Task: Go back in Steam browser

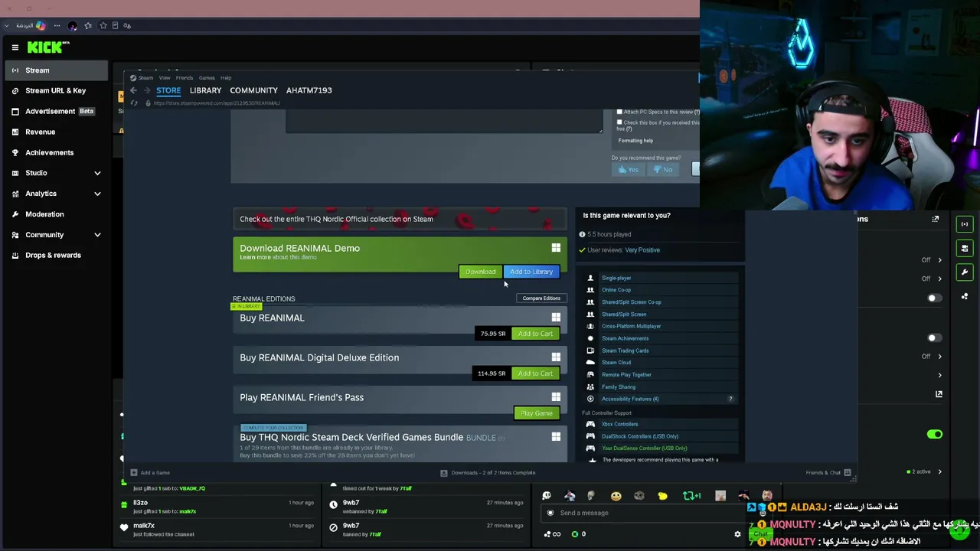Action: pyautogui.click(x=133, y=90)
